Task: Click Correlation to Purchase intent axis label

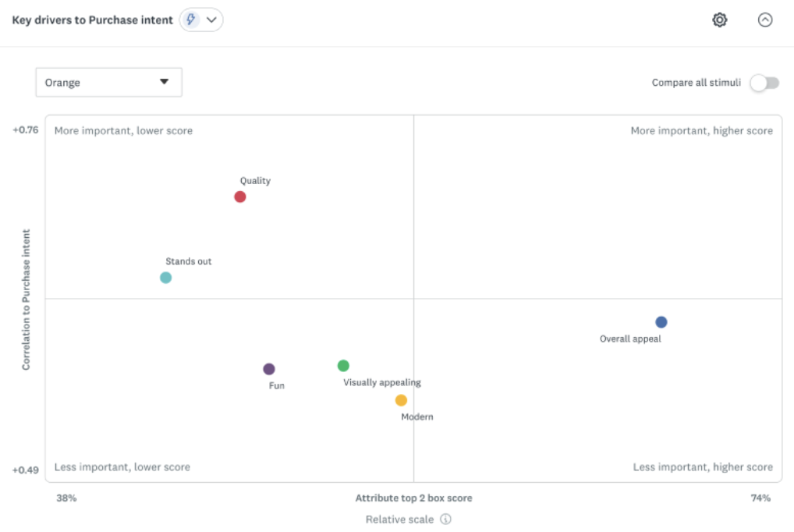Action: click(x=26, y=300)
